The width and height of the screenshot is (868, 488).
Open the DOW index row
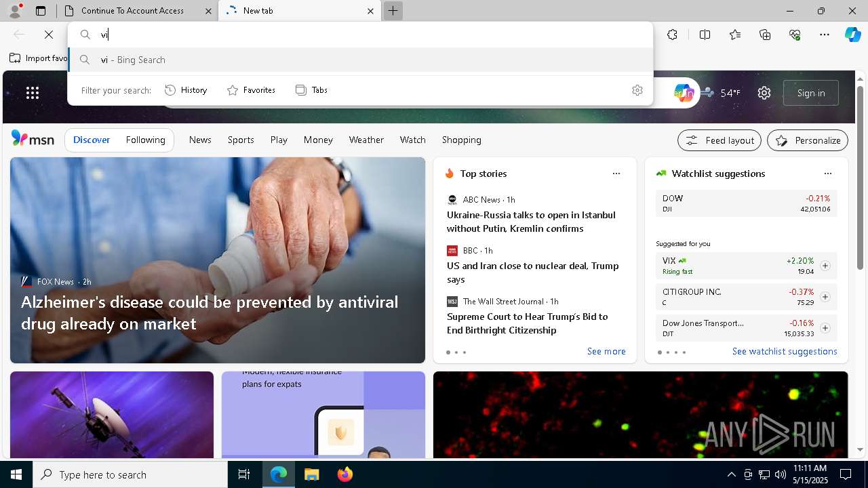tap(747, 203)
